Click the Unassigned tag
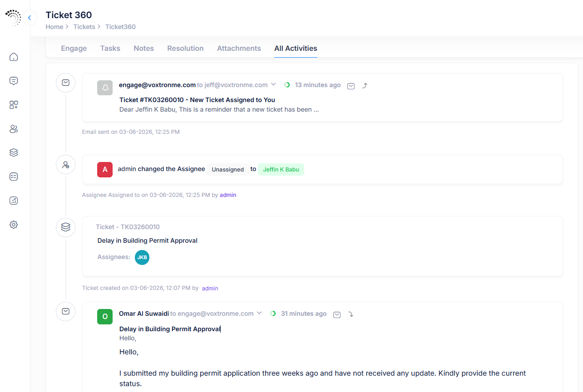 [228, 169]
